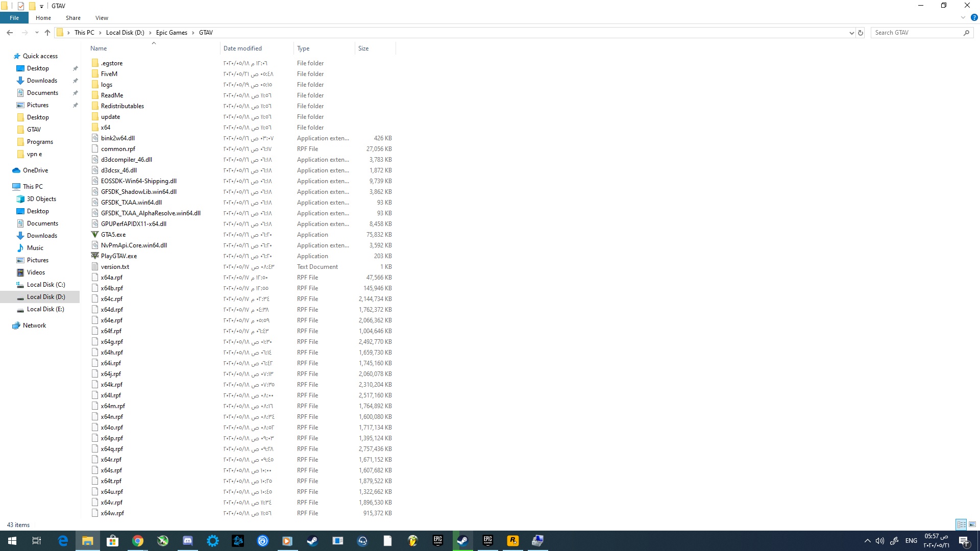Image resolution: width=980 pixels, height=551 pixels.
Task: Switch to details view in the status bar
Action: (961, 524)
